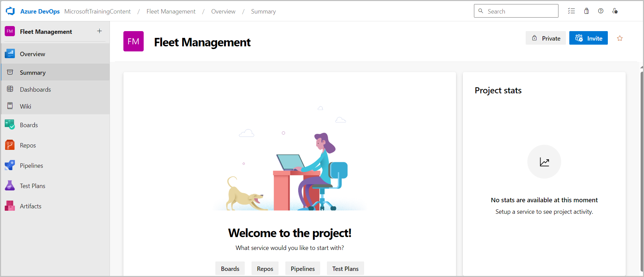Click the Wiki icon in sidebar
This screenshot has width=644, height=277.
10,106
